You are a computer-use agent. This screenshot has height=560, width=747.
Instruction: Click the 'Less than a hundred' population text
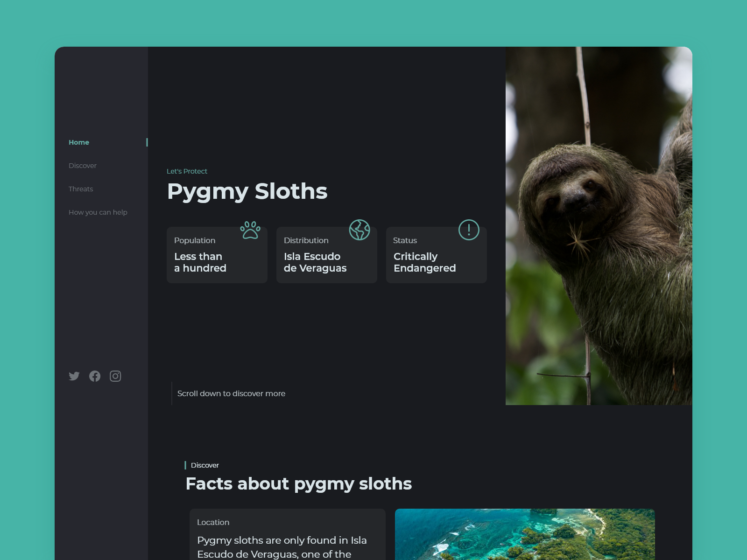[x=200, y=262]
